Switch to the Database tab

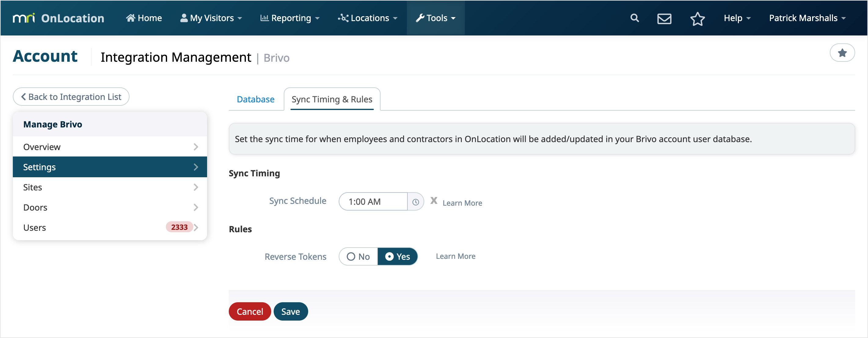pos(255,99)
